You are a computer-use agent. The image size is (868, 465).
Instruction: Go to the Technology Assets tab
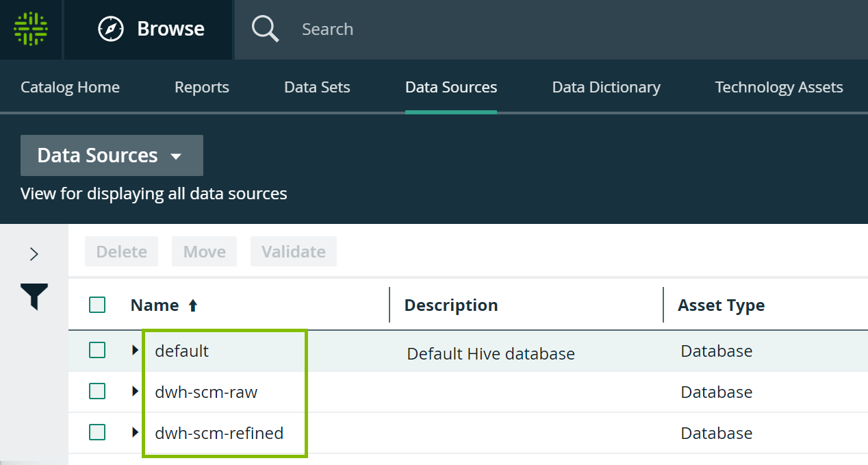[778, 87]
